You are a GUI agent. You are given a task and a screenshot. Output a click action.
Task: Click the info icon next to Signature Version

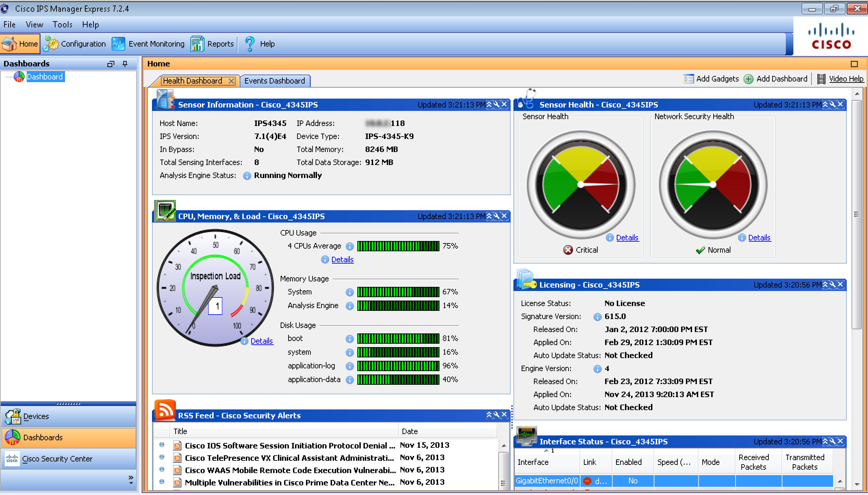(597, 317)
